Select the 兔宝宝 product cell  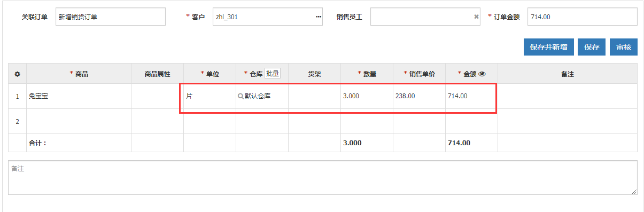[79, 97]
